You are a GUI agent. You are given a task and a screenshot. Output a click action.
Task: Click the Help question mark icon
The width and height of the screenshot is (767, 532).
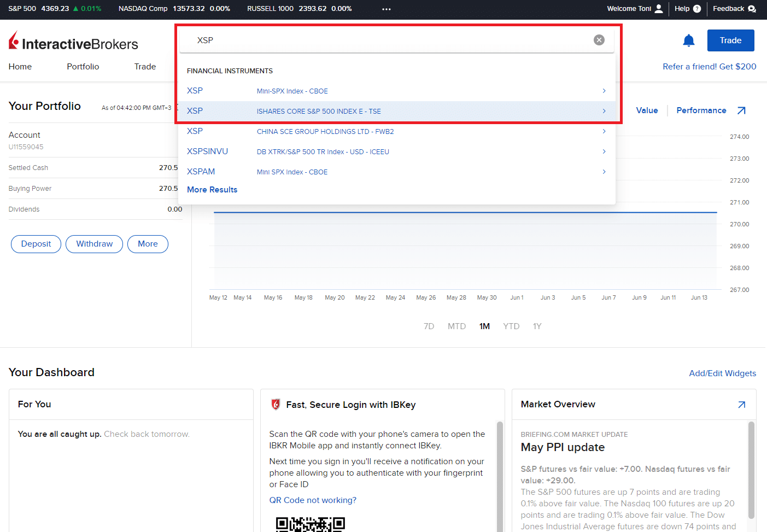pos(697,9)
